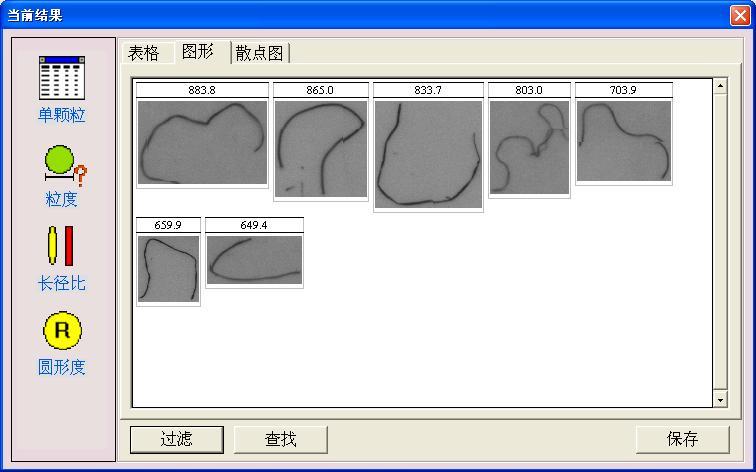The width and height of the screenshot is (756, 472).
Task: Open the 单颗粒 table icon
Action: pyautogui.click(x=62, y=78)
